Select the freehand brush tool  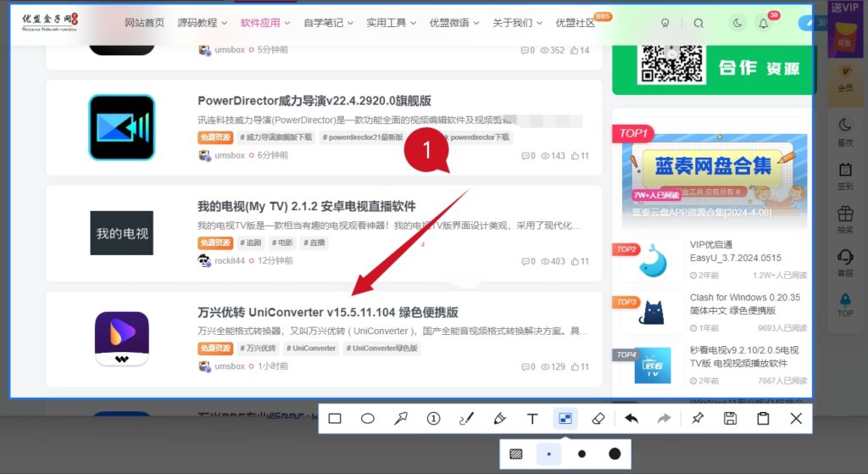point(467,419)
